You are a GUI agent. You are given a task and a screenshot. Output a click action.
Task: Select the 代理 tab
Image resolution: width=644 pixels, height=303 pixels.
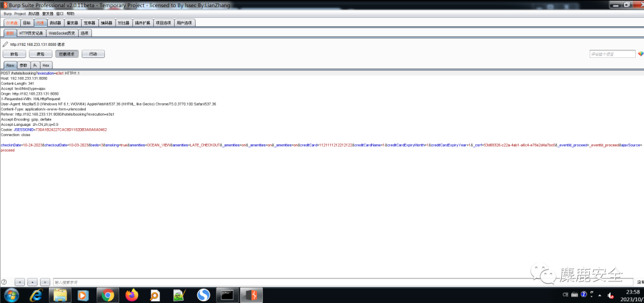coord(40,23)
